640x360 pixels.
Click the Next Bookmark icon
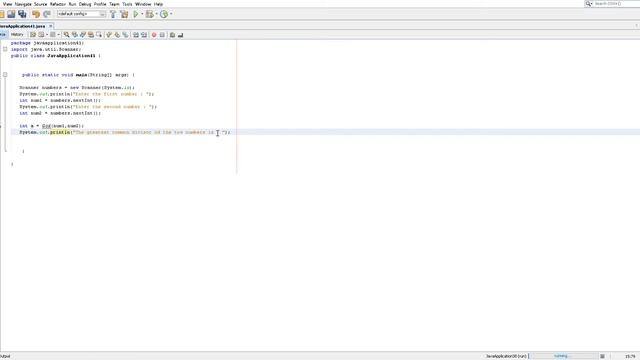coord(117,35)
